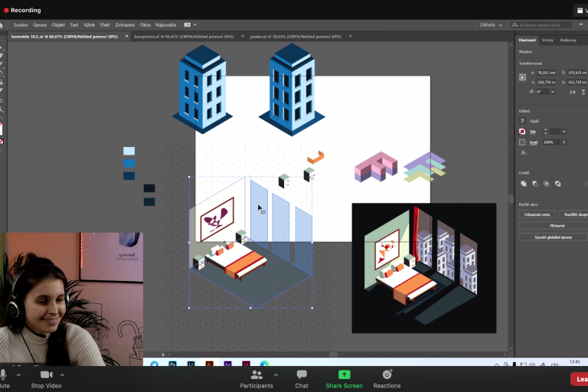The width and height of the screenshot is (588, 392).
Task: Click the fx effects icon
Action: (x=524, y=152)
